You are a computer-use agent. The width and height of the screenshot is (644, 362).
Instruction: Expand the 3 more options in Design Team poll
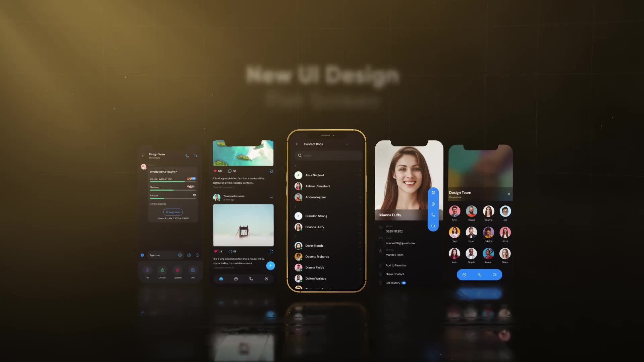coord(157,203)
